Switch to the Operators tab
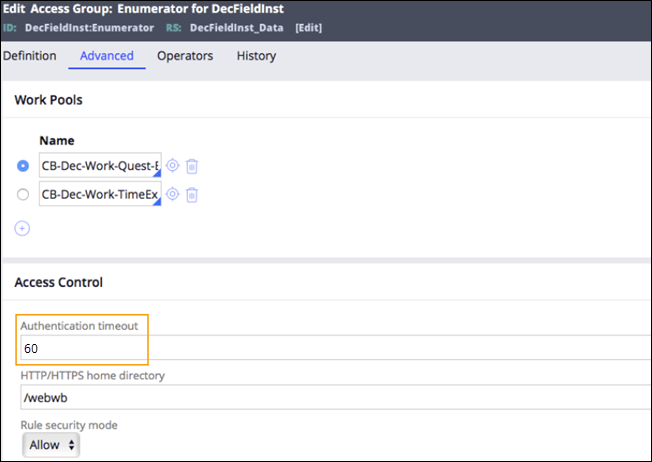Screen dimensions: 652x462 click(185, 56)
